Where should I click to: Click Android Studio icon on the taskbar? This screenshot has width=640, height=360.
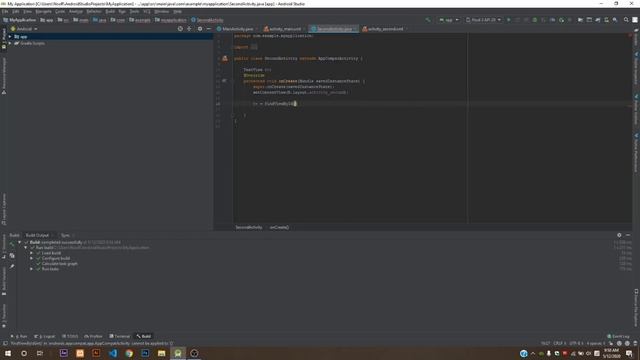178,353
